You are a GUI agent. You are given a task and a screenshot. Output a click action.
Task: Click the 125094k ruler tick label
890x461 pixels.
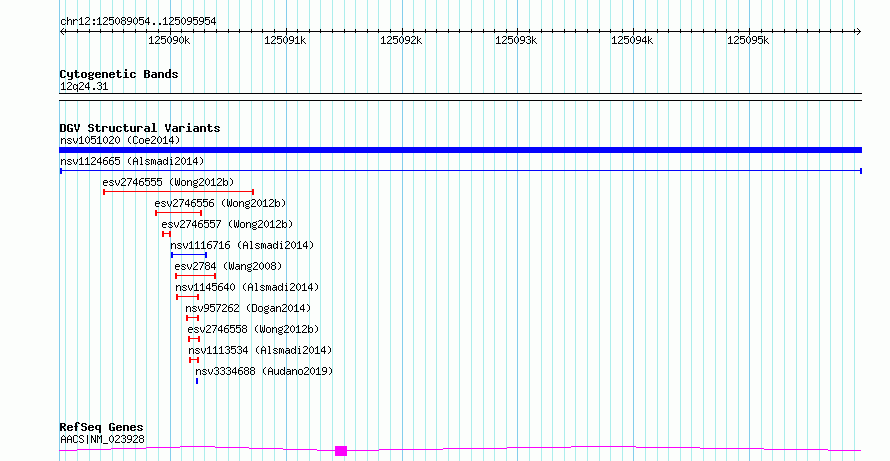[x=632, y=40]
